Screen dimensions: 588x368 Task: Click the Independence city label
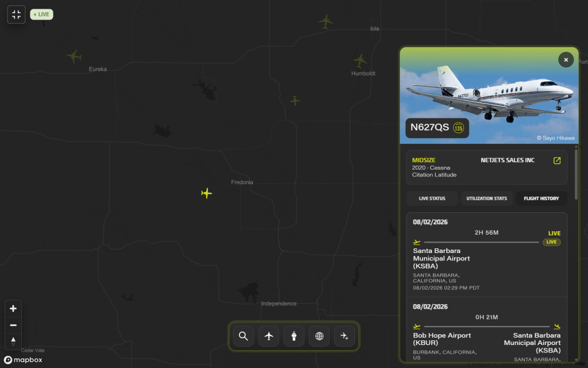[x=278, y=304]
